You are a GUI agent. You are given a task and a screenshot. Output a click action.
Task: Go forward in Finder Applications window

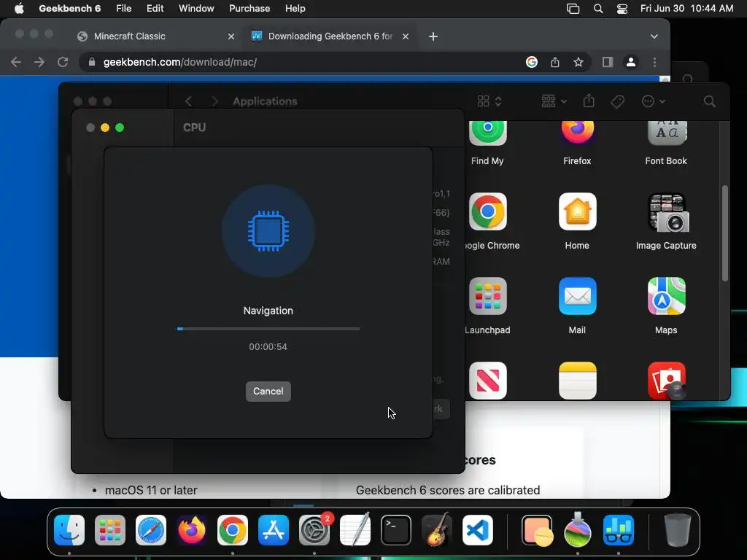215,101
